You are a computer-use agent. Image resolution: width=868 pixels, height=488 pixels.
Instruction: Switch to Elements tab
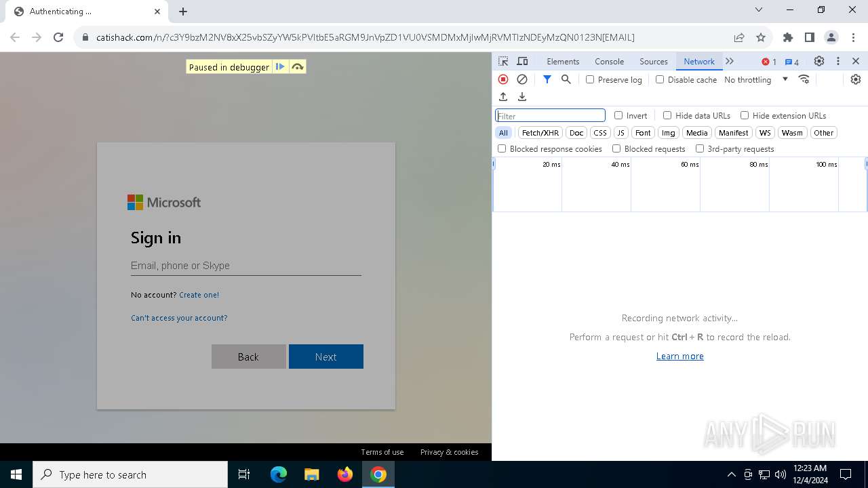(563, 61)
